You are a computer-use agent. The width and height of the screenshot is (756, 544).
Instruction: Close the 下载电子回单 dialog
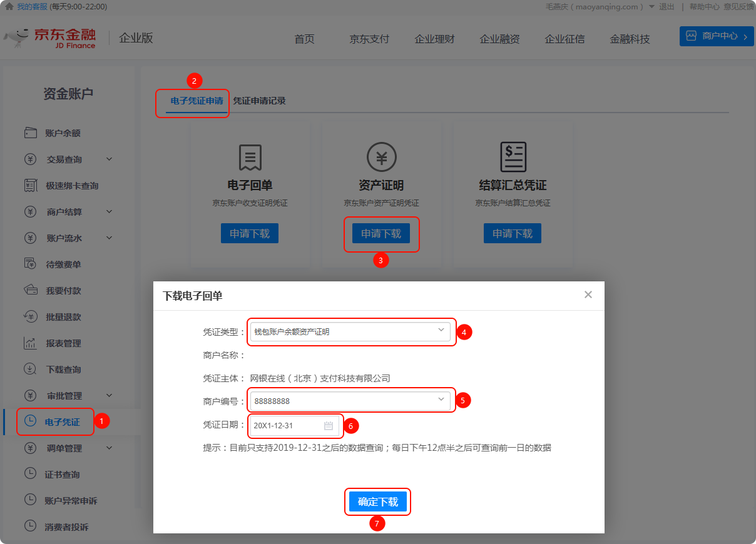click(588, 295)
